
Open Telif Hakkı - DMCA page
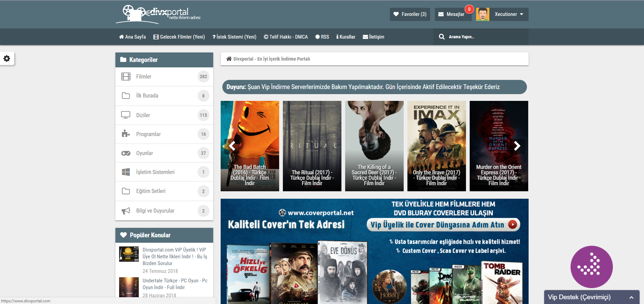[x=286, y=37]
